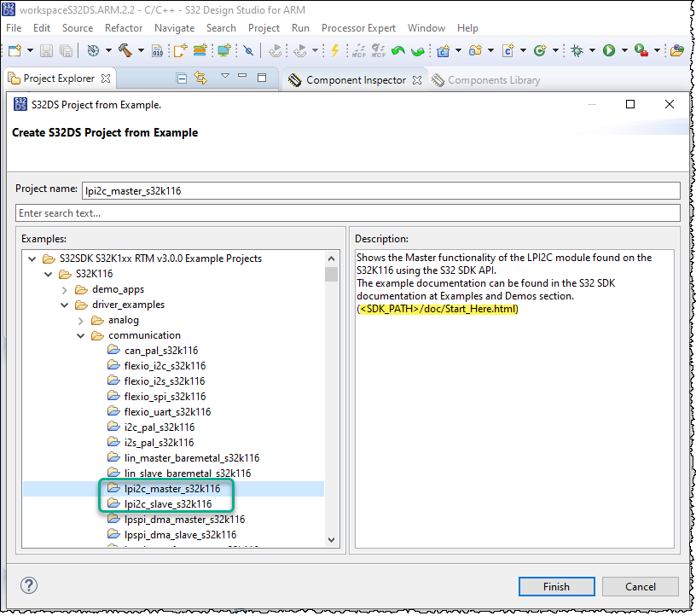The image size is (696, 616).
Task: Click the new project plus icon
Action: click(x=180, y=50)
